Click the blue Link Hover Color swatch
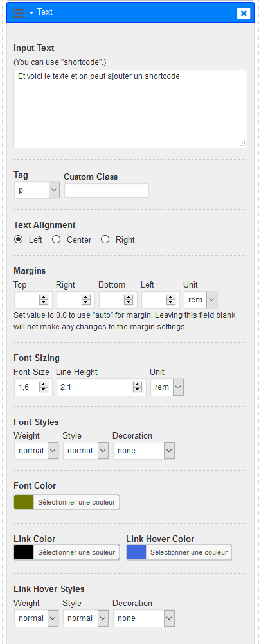Image resolution: width=261 pixels, height=644 pixels. (136, 552)
